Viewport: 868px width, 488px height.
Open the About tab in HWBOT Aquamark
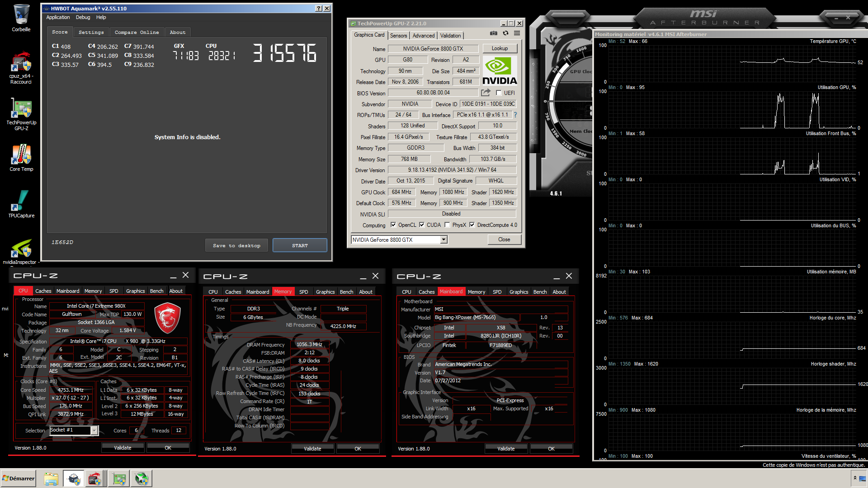tap(178, 33)
